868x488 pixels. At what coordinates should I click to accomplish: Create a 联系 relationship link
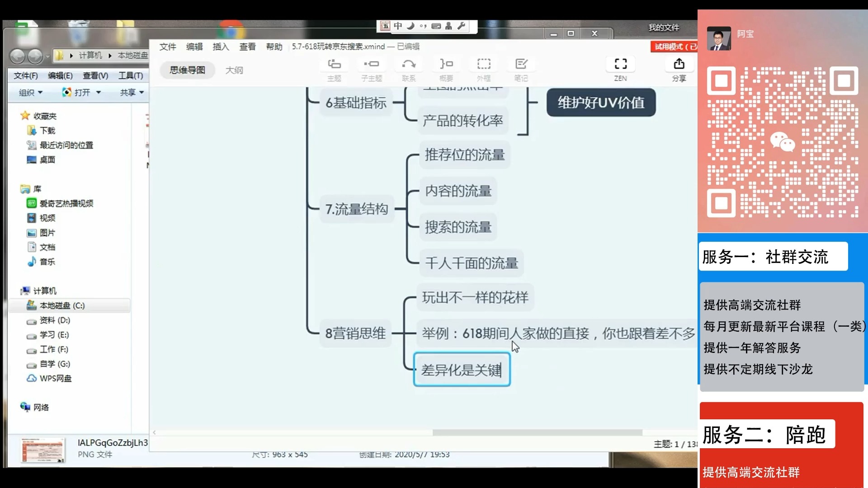[409, 69]
